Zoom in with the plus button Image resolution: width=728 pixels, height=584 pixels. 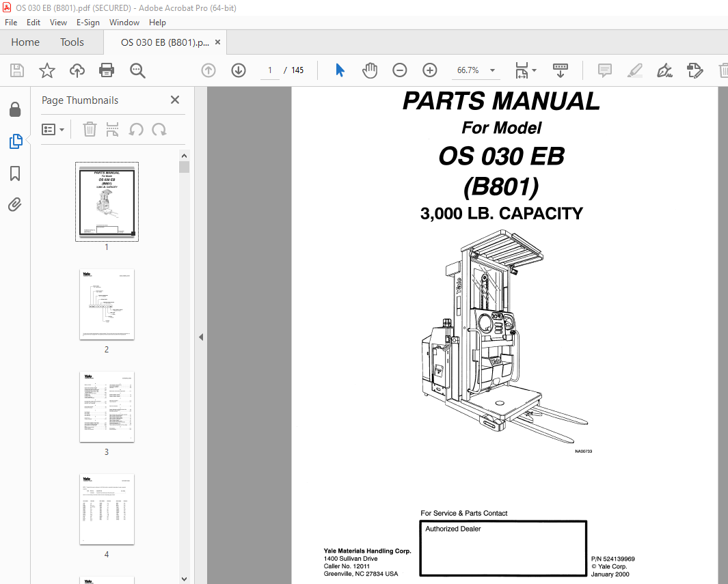point(430,70)
